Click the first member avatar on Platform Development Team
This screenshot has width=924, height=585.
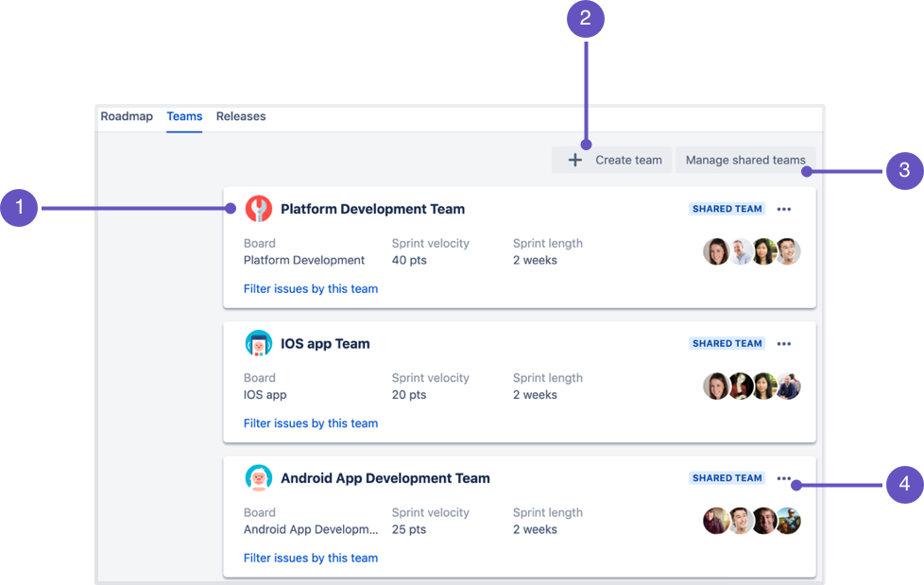pyautogui.click(x=716, y=251)
